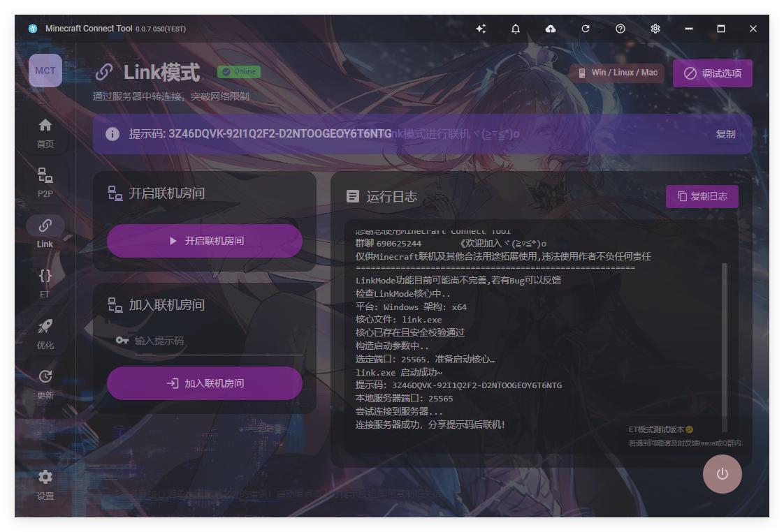
Task: Click the hint code text in banner
Action: (260, 134)
